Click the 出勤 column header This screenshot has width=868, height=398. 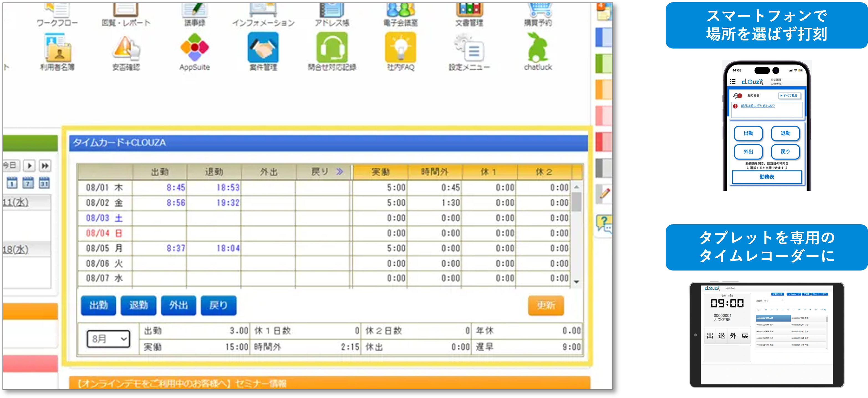point(160,172)
